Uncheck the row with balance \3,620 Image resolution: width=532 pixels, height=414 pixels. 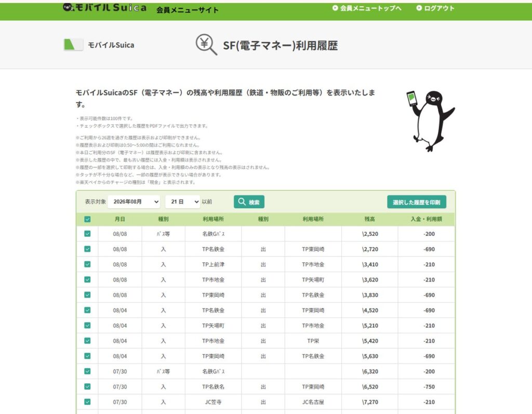pyautogui.click(x=87, y=279)
